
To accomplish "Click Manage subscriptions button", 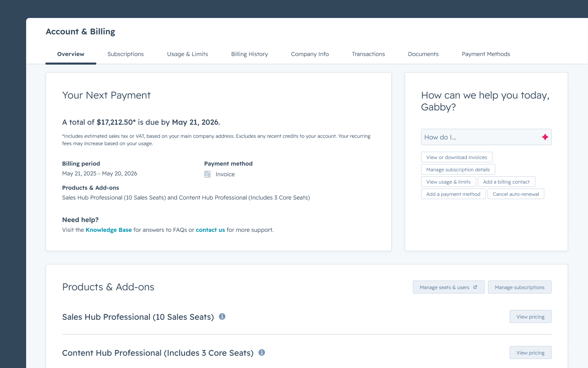I will pos(519,287).
